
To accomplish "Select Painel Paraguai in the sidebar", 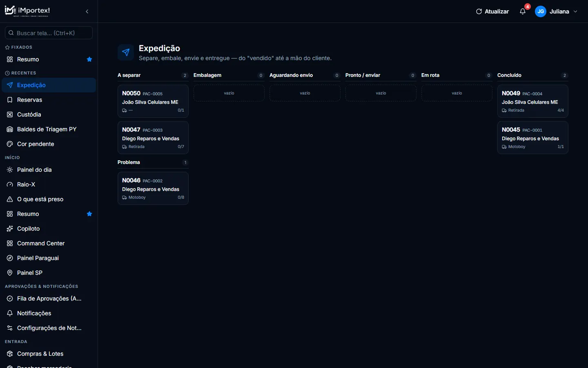I will (x=49, y=258).
